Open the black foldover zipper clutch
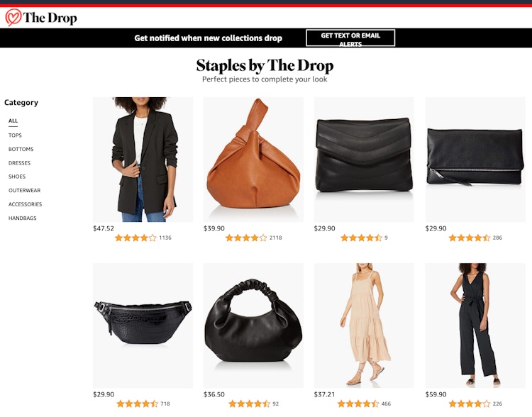The width and height of the screenshot is (532, 417). click(x=475, y=160)
